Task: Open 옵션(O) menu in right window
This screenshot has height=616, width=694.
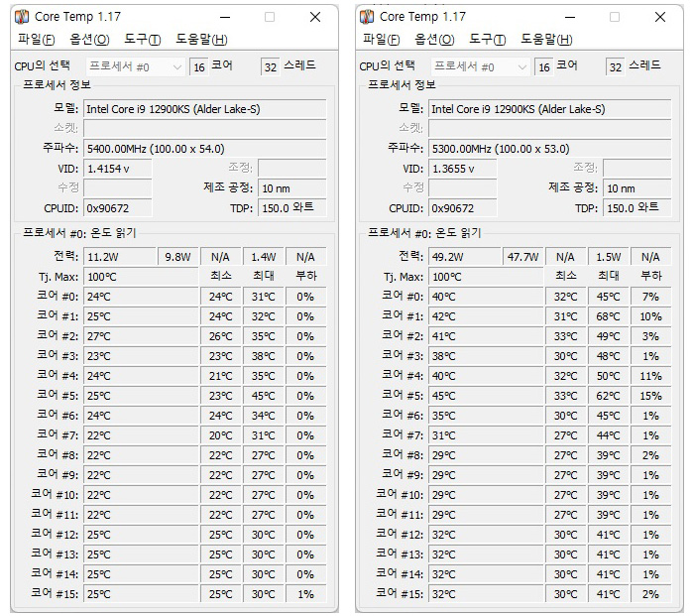Action: [434, 39]
